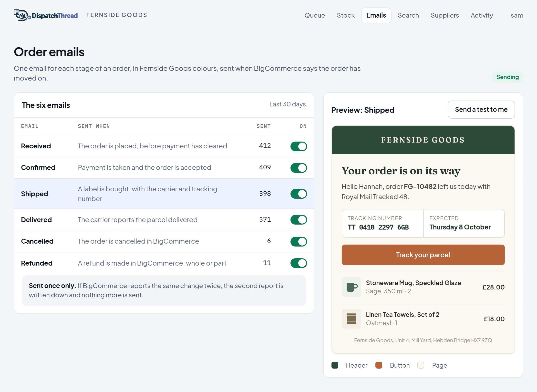
Task: Click the Sending status badge
Action: click(x=507, y=77)
